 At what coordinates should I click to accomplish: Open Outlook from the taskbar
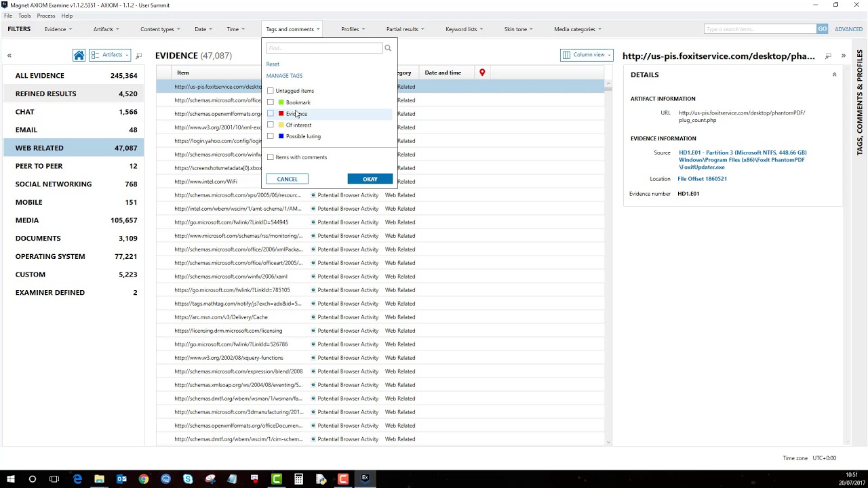(x=122, y=479)
